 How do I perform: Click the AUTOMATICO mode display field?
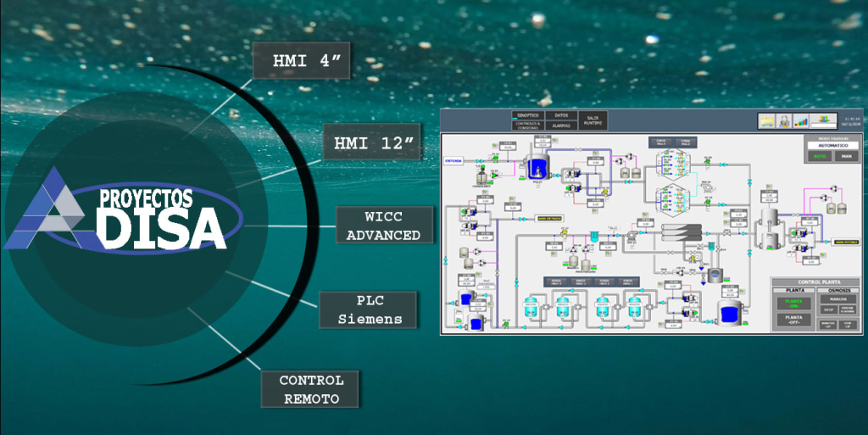833,146
